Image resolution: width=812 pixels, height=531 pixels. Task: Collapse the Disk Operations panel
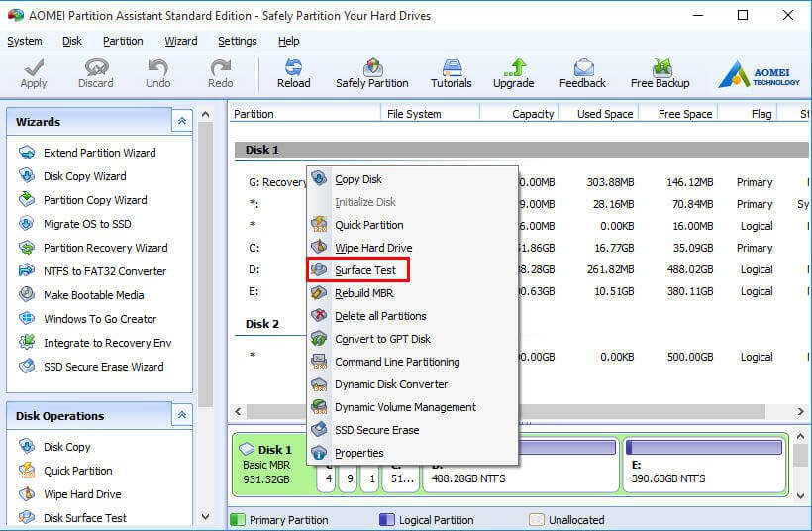[x=181, y=415]
